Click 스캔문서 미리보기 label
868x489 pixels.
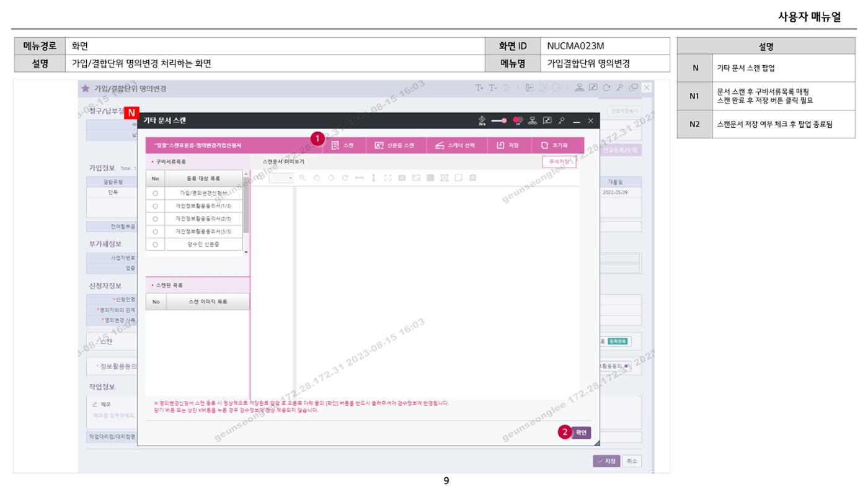pos(283,161)
